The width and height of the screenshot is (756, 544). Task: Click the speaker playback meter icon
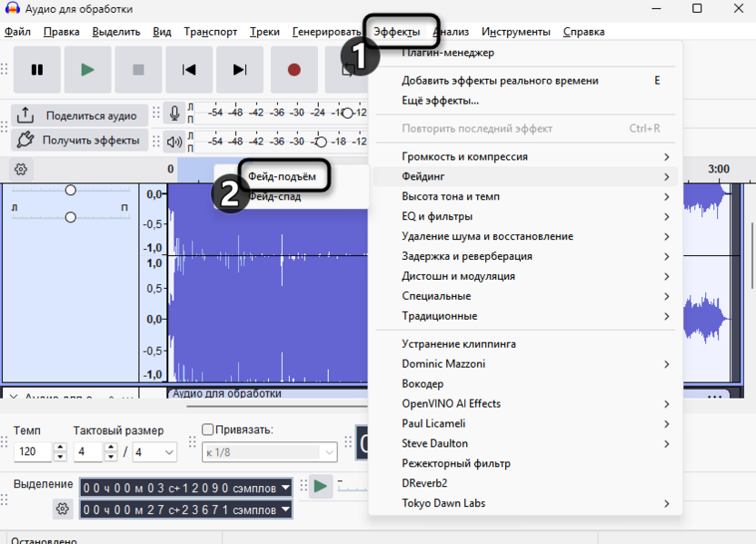tap(174, 142)
